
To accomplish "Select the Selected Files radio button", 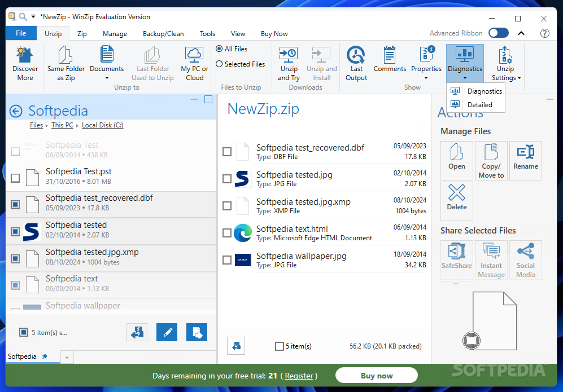I will (x=219, y=64).
